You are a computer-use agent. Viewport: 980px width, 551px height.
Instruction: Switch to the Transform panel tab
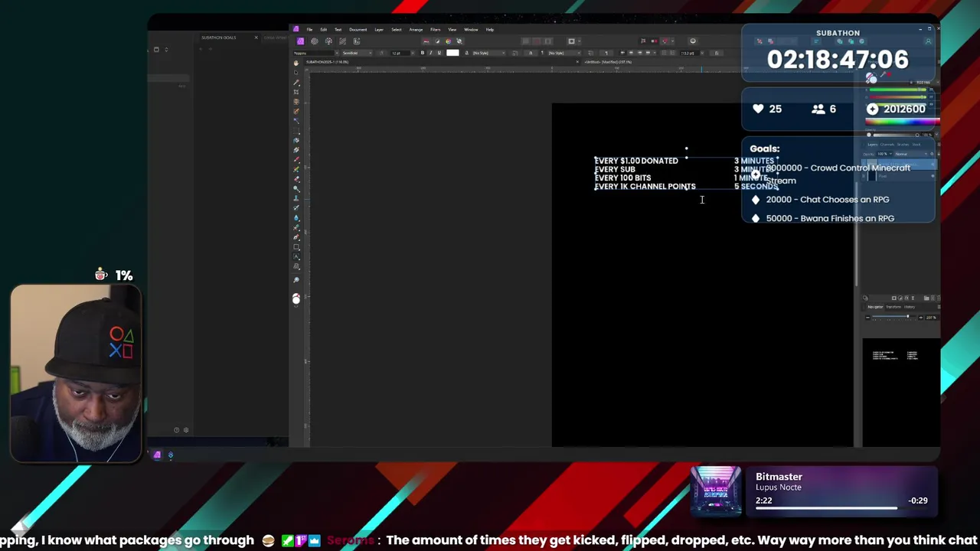pos(893,307)
